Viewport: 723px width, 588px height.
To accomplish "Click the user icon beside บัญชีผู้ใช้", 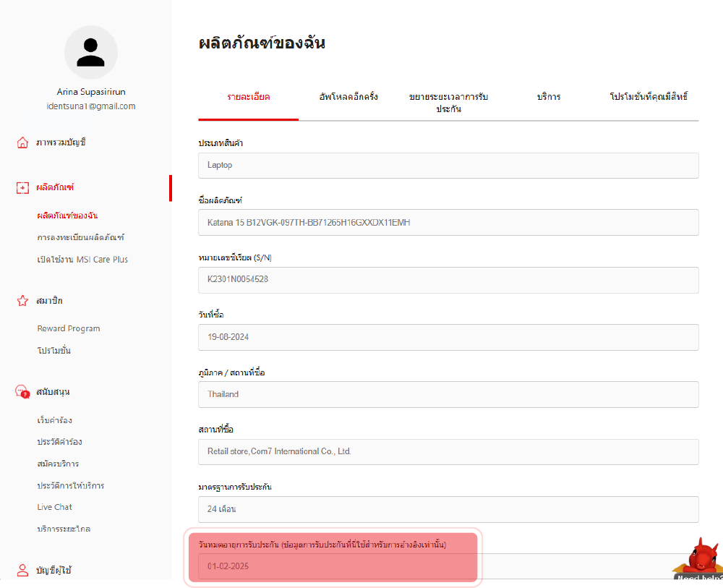I will pos(22,571).
